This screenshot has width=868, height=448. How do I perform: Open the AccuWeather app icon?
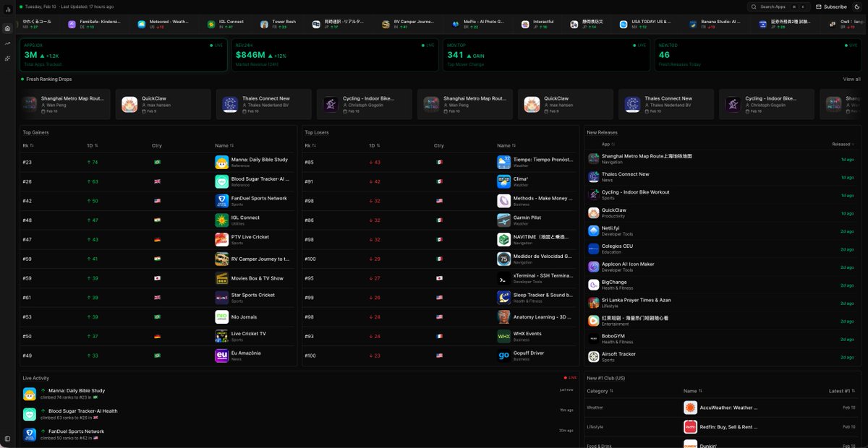[x=690, y=408]
